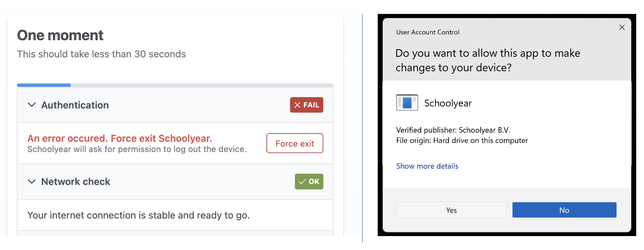Collapse the Network check chevron

pyautogui.click(x=32, y=182)
